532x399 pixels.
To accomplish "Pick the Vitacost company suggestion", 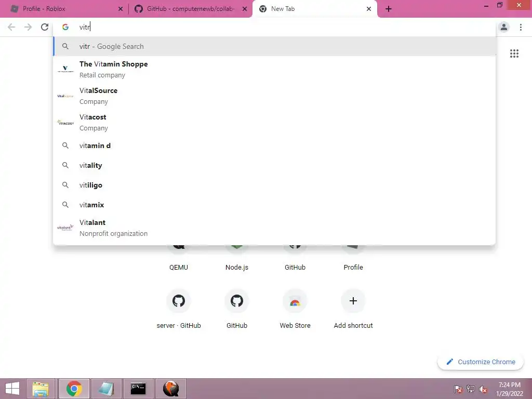I will pos(274,123).
